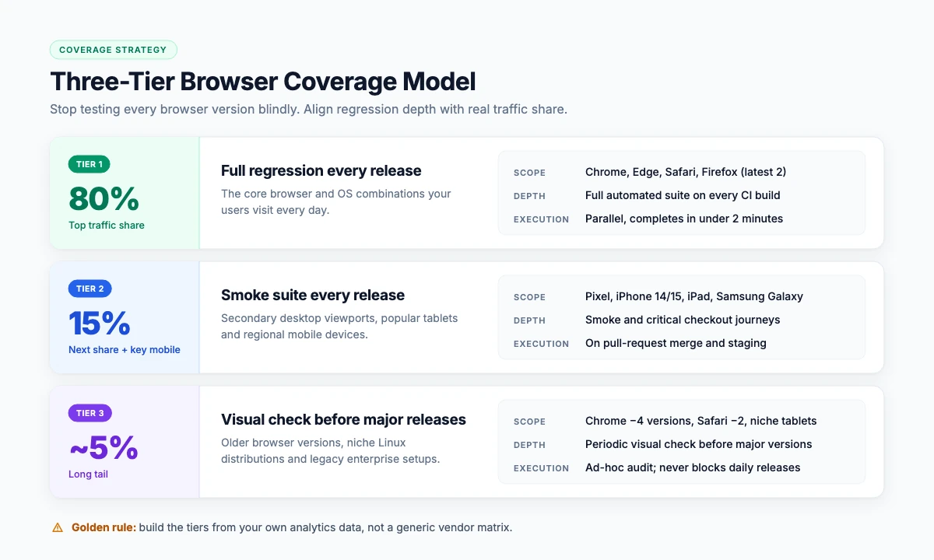Image resolution: width=934 pixels, height=560 pixels.
Task: Click the 'Next share + key mobile' caption
Action: coord(125,350)
